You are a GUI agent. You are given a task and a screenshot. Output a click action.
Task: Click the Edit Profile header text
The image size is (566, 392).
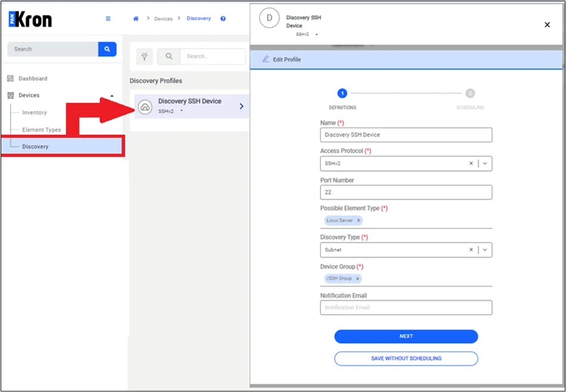[x=287, y=60]
